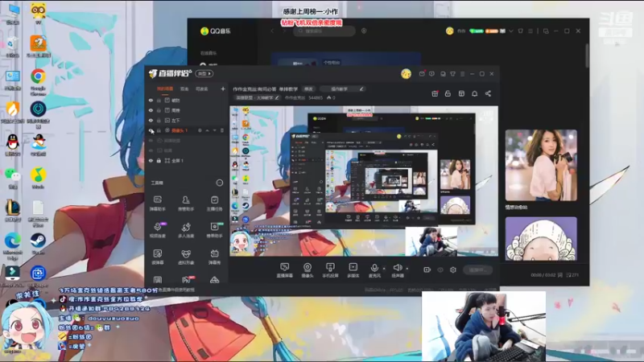The image size is (644, 362).
Task: Show the hidden 英雄联盟 source
Action: click(x=151, y=140)
